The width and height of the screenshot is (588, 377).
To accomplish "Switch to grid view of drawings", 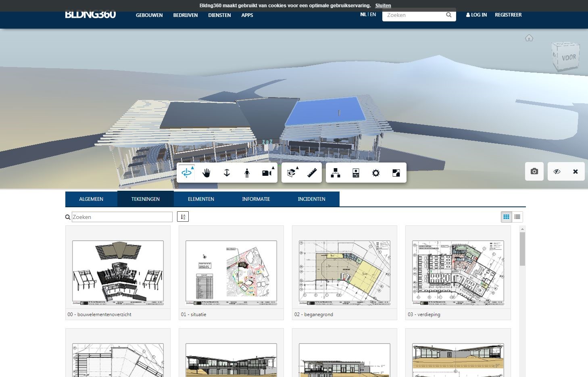I will click(507, 217).
